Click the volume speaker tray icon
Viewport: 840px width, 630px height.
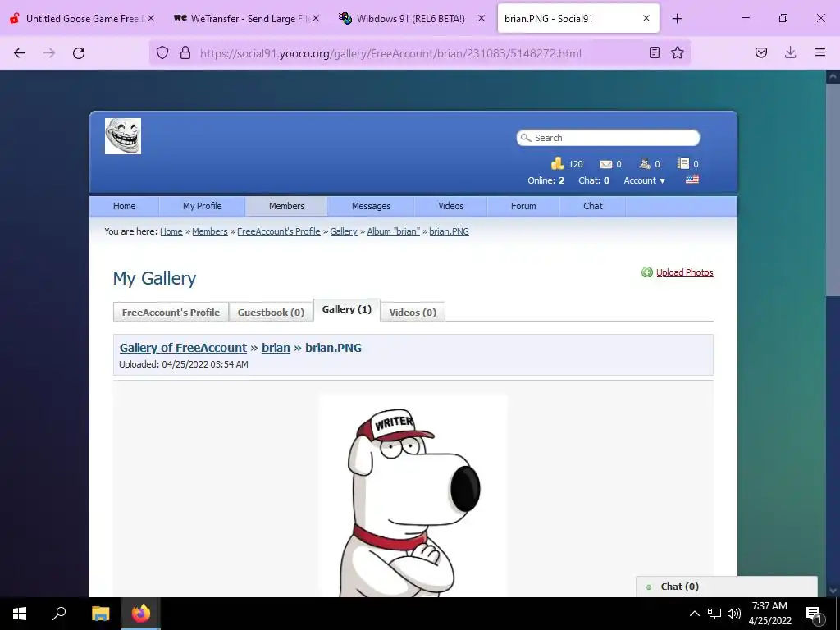tap(734, 614)
